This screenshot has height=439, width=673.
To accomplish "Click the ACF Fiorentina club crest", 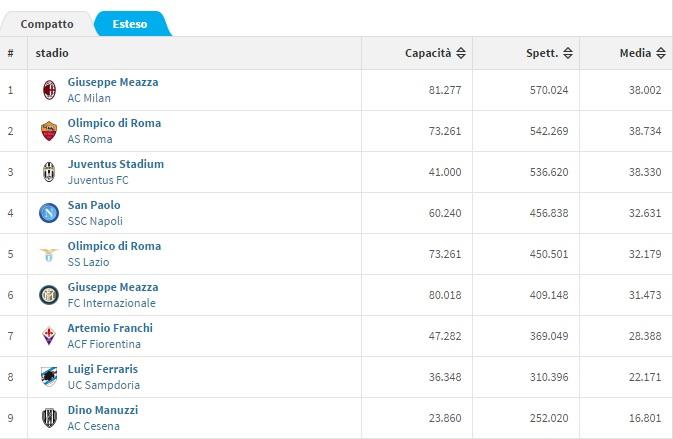I will coord(48,336).
